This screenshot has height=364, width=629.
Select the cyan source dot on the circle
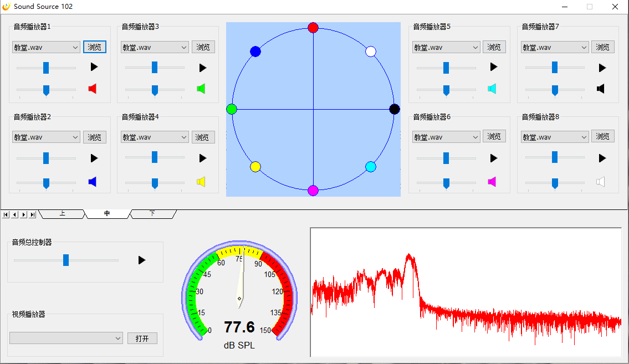(x=371, y=167)
